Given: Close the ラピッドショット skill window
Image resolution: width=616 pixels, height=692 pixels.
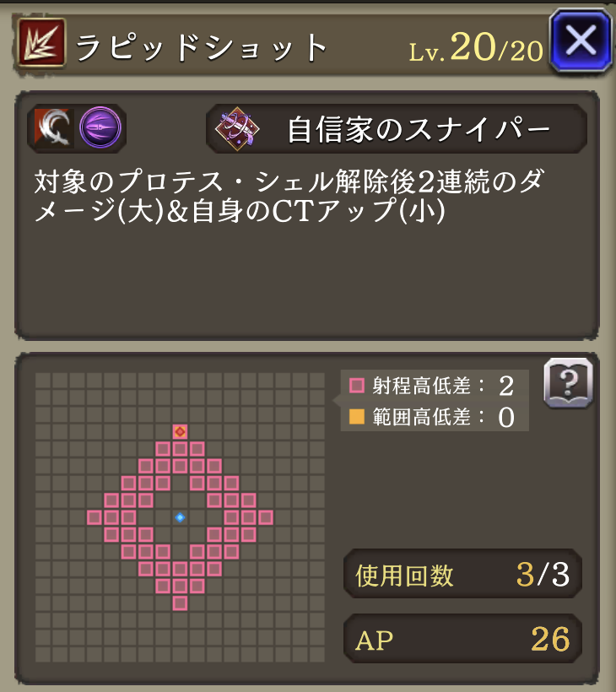Looking at the screenshot, I should (581, 41).
